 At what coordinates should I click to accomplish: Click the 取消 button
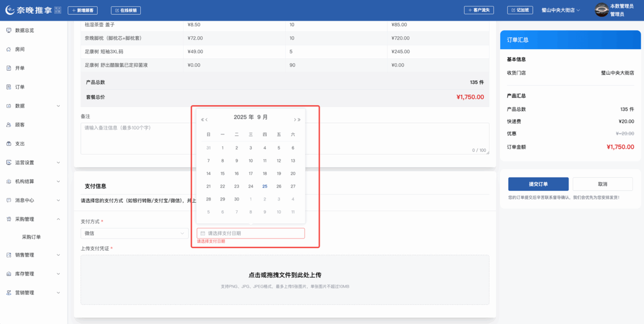coord(602,184)
